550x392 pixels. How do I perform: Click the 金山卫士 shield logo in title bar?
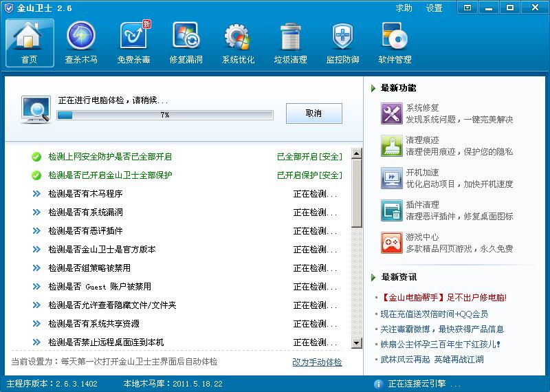8,8
